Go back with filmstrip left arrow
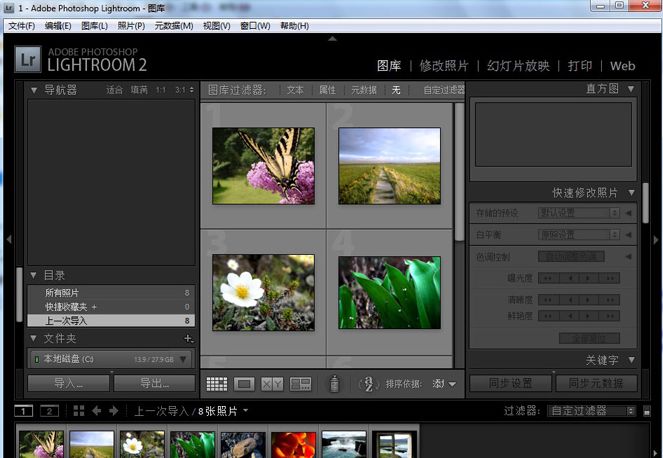The width and height of the screenshot is (663, 458). pos(96,411)
